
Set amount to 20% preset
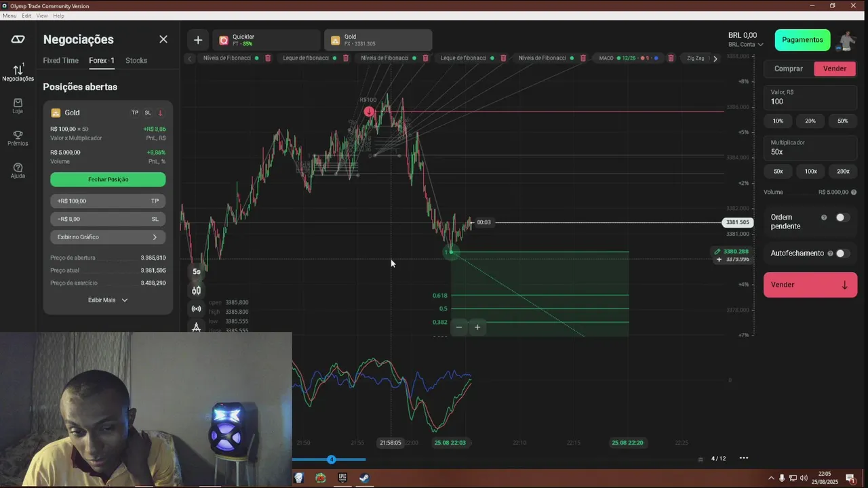click(x=810, y=121)
